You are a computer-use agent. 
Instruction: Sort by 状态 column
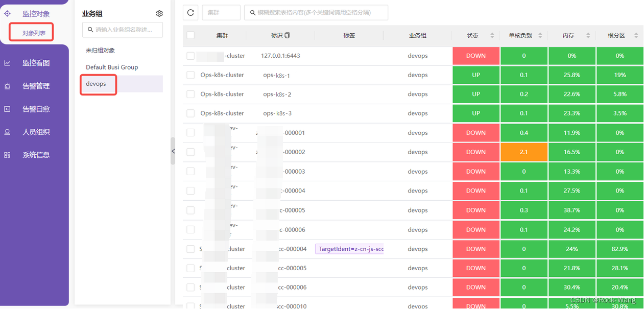(492, 35)
